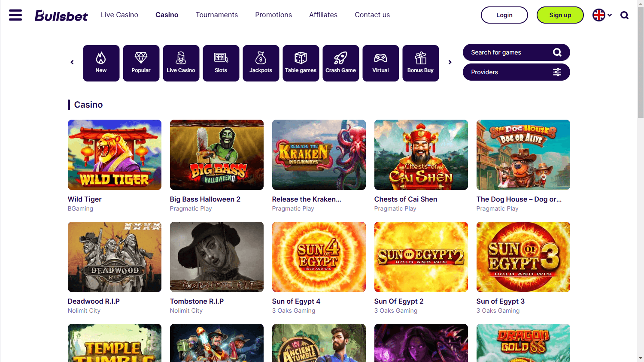Open the Casino nav item
This screenshot has height=362, width=644.
tap(167, 15)
